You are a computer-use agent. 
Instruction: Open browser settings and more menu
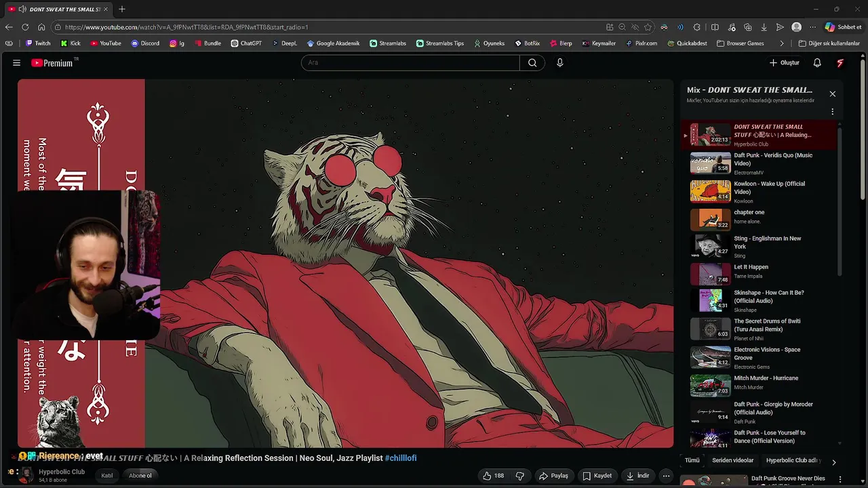(x=812, y=27)
